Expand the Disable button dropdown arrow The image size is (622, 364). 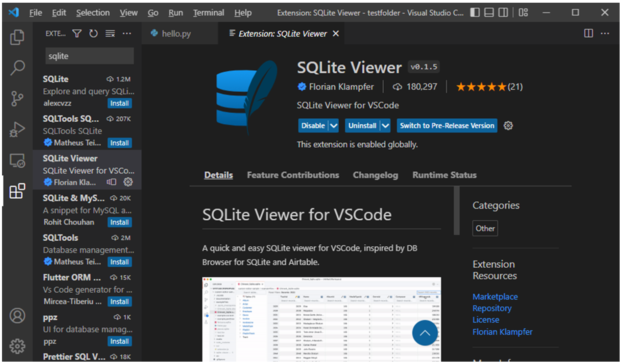pyautogui.click(x=334, y=126)
